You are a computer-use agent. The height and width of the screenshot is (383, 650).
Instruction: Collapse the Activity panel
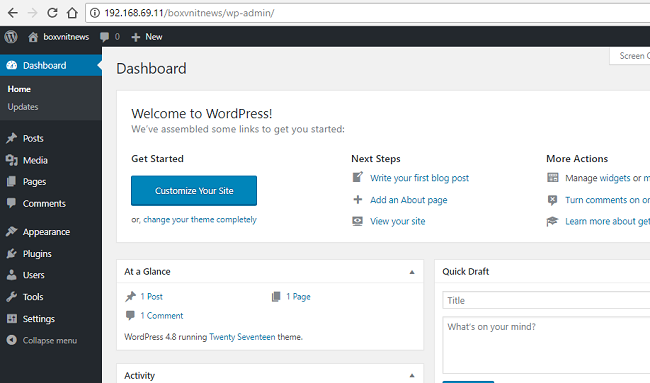point(412,376)
